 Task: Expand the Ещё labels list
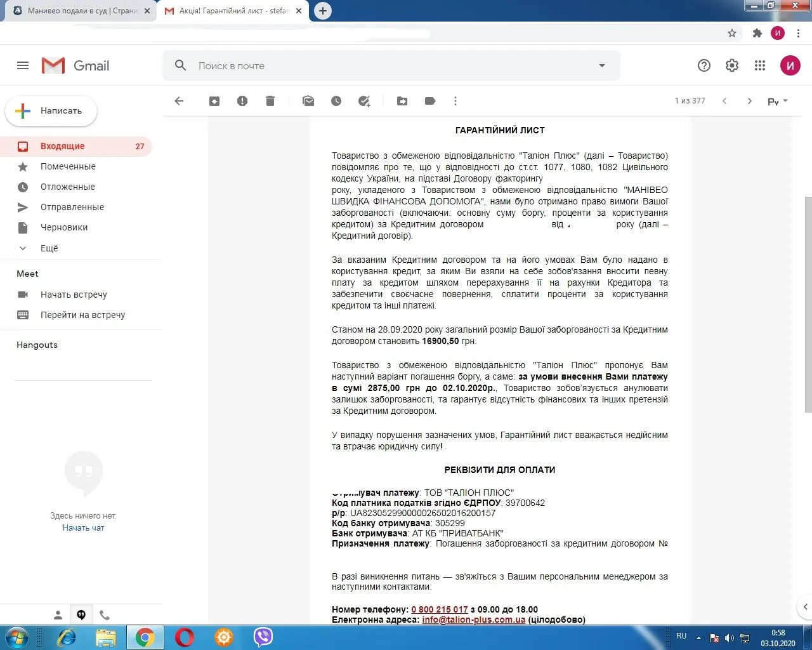pyautogui.click(x=49, y=248)
